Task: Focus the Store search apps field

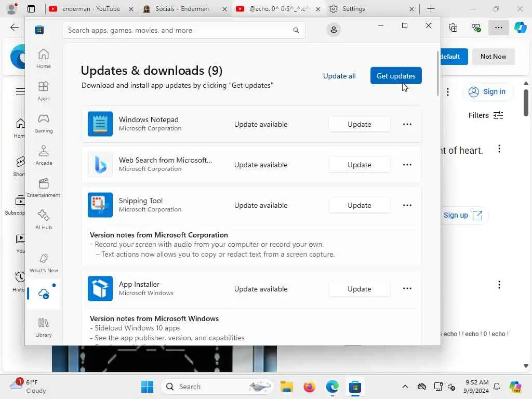Action: click(183, 30)
